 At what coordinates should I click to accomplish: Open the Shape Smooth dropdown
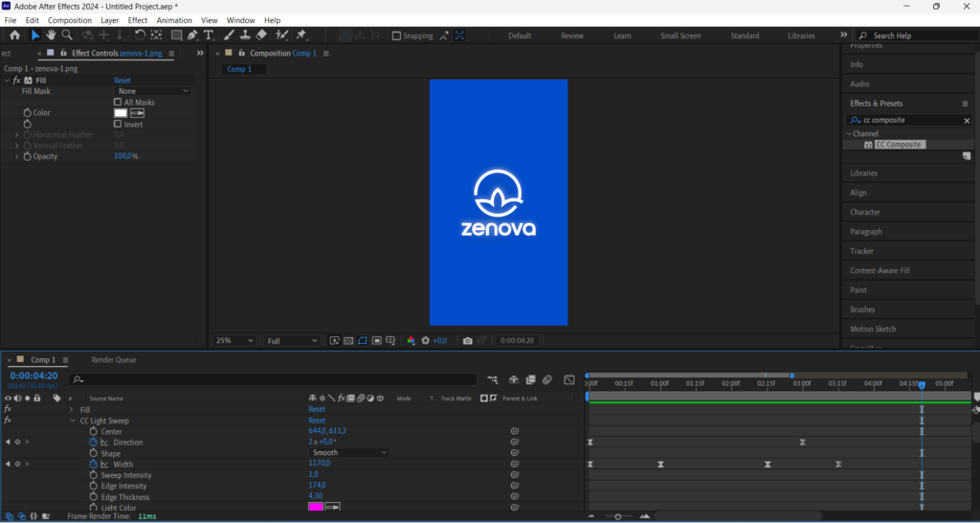click(348, 453)
